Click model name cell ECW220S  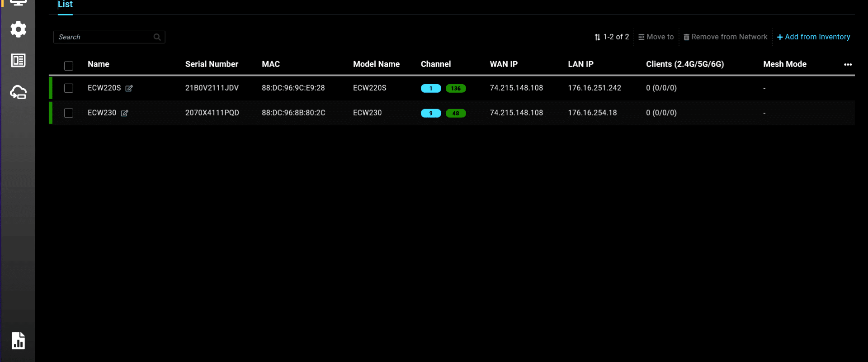(370, 88)
